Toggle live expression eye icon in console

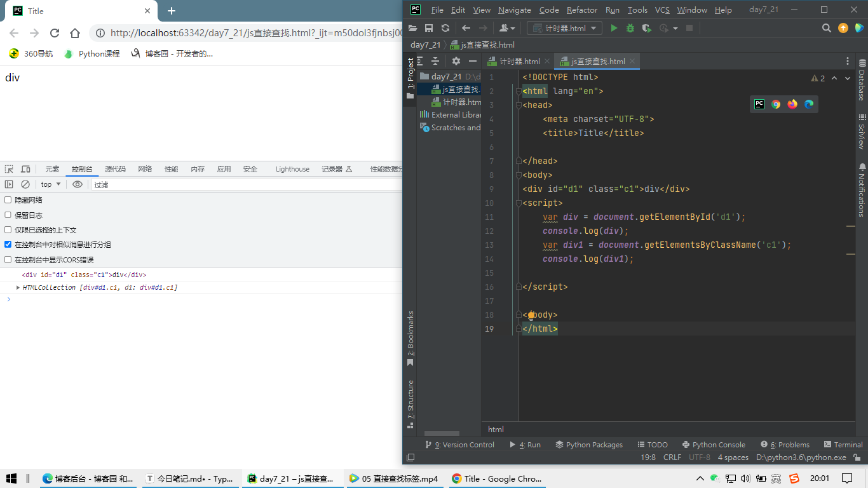click(78, 184)
